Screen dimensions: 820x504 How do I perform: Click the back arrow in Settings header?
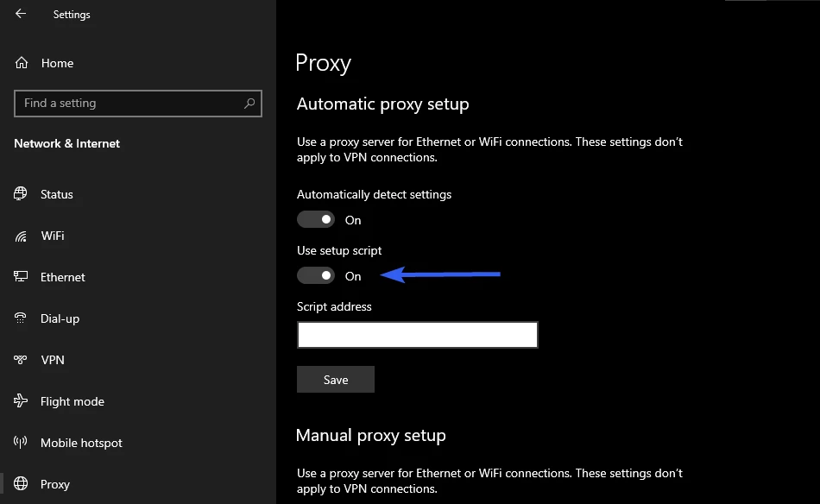pyautogui.click(x=21, y=14)
